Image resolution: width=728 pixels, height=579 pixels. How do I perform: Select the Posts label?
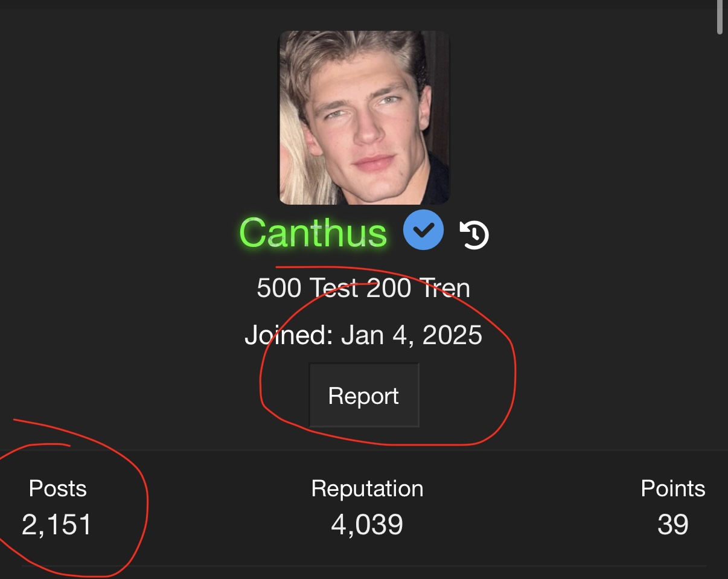click(57, 488)
